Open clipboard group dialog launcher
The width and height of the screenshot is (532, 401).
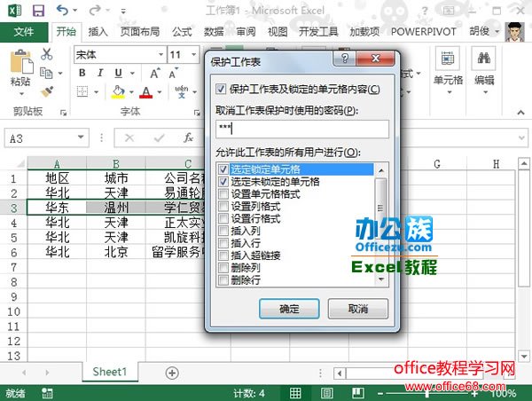(63, 113)
